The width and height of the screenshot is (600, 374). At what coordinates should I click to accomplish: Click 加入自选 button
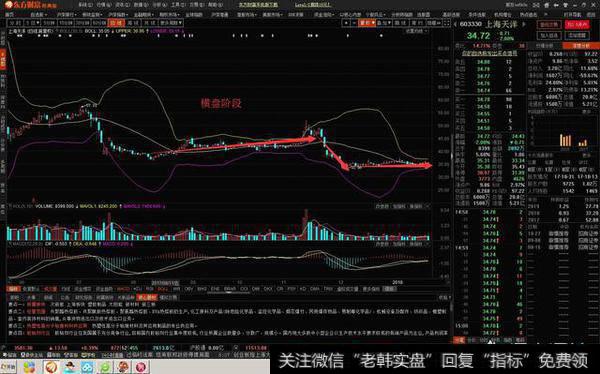click(x=549, y=35)
